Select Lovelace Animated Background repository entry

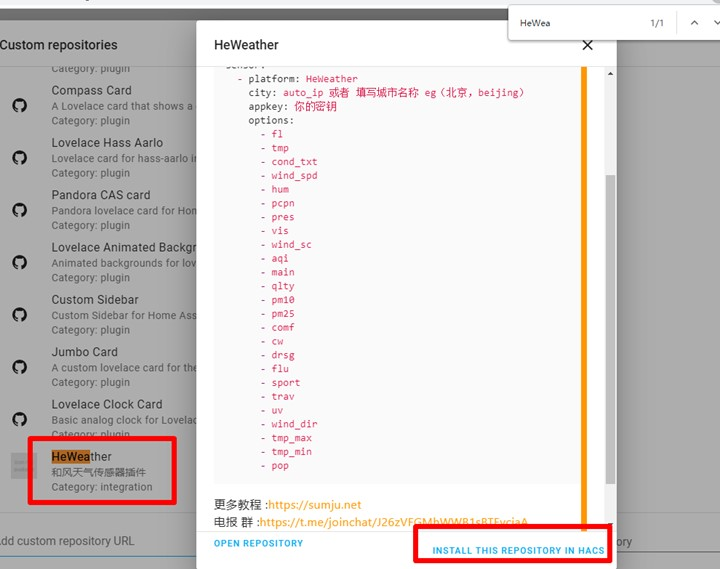point(98,263)
